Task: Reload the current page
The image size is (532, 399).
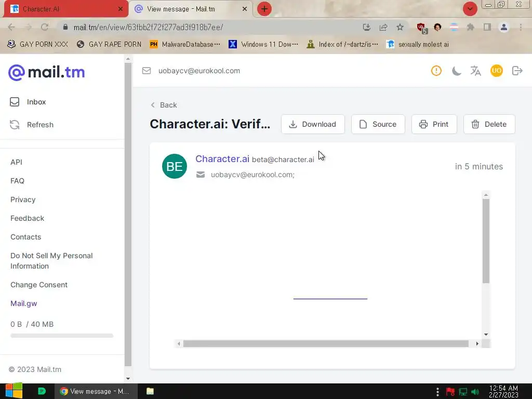Action: (45, 27)
